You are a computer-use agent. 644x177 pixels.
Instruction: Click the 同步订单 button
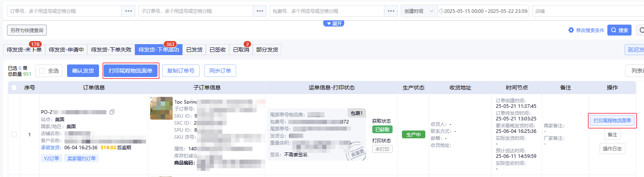coord(220,71)
